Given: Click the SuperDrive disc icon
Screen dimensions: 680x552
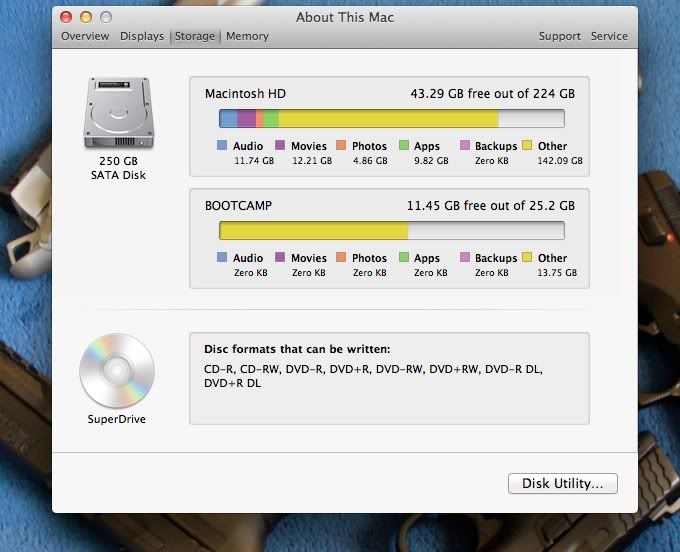Looking at the screenshot, I should click(117, 370).
